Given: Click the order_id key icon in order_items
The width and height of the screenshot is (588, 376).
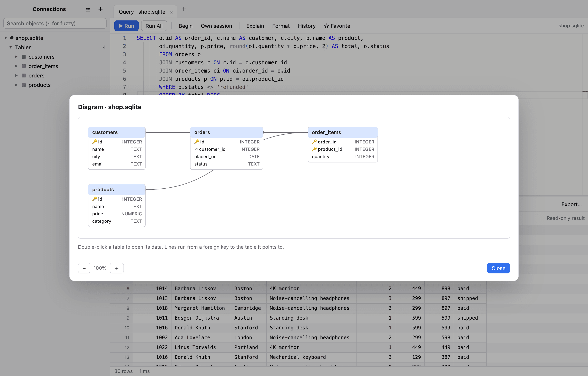Looking at the screenshot, I should point(314,142).
